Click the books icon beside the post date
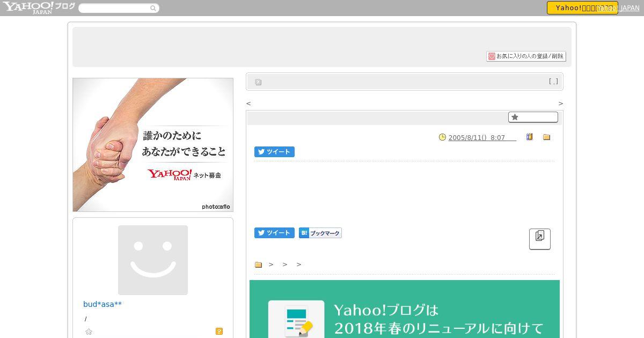This screenshot has width=644, height=338. coord(530,137)
